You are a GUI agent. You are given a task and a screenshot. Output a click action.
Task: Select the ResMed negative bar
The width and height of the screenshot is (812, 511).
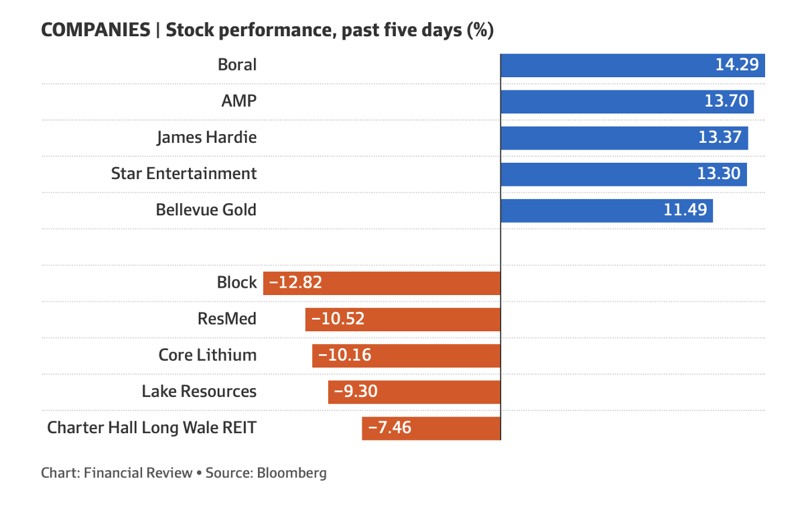coord(403,319)
